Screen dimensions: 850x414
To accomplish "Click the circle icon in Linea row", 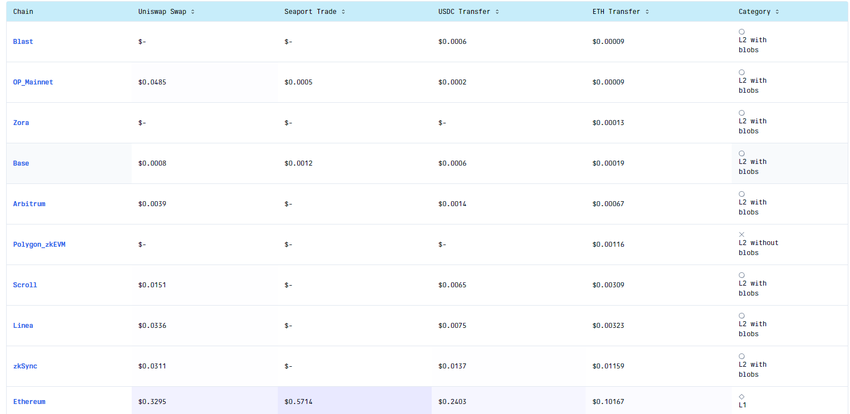I will pos(742,315).
